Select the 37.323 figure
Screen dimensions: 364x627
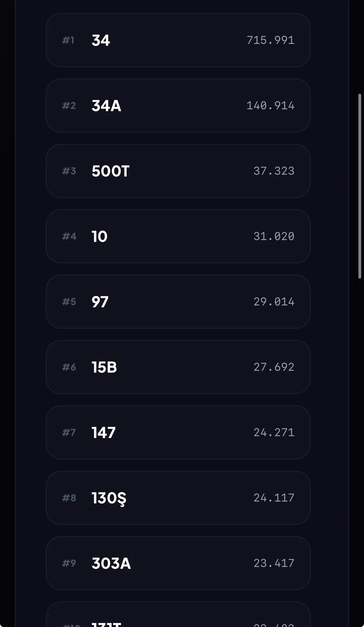(274, 171)
